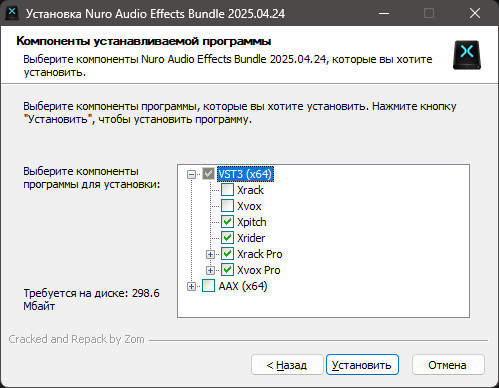Uncheck the Xpitch component

(x=227, y=222)
